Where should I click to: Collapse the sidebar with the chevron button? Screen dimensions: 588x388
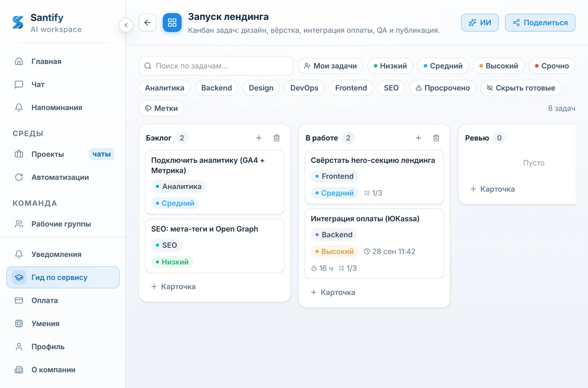[126, 25]
